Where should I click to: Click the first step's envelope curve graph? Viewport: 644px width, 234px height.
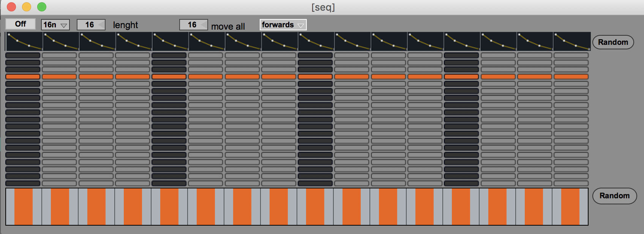pos(24,41)
